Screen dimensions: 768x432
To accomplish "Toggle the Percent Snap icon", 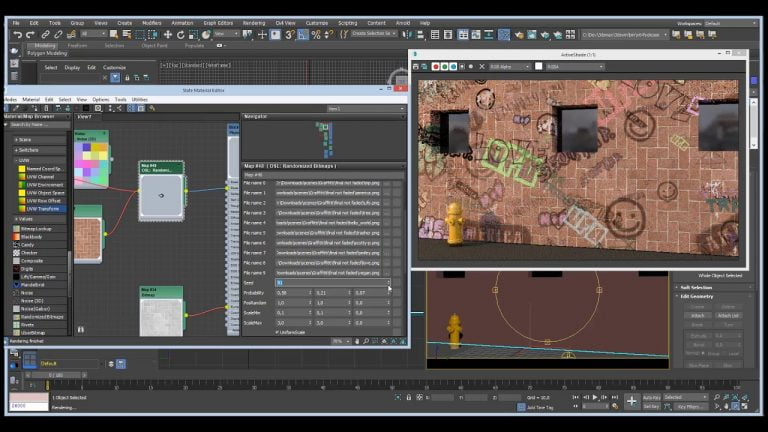I will tap(316, 34).
